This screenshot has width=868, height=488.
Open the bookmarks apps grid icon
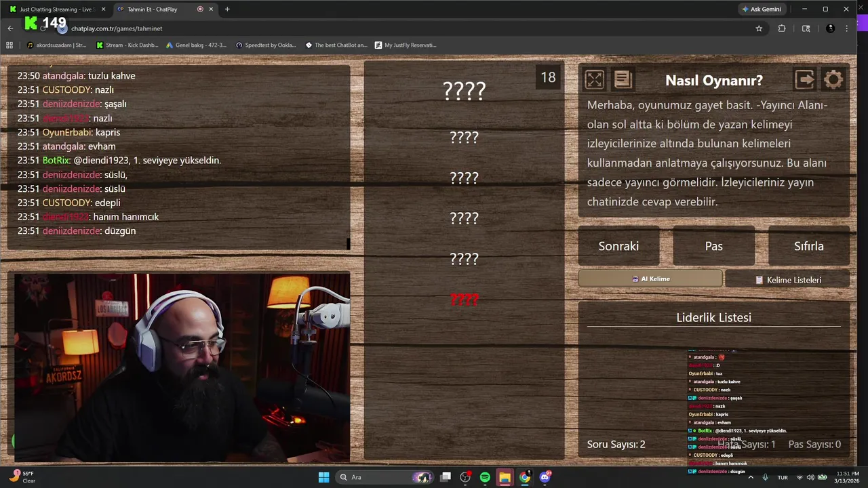[9, 45]
